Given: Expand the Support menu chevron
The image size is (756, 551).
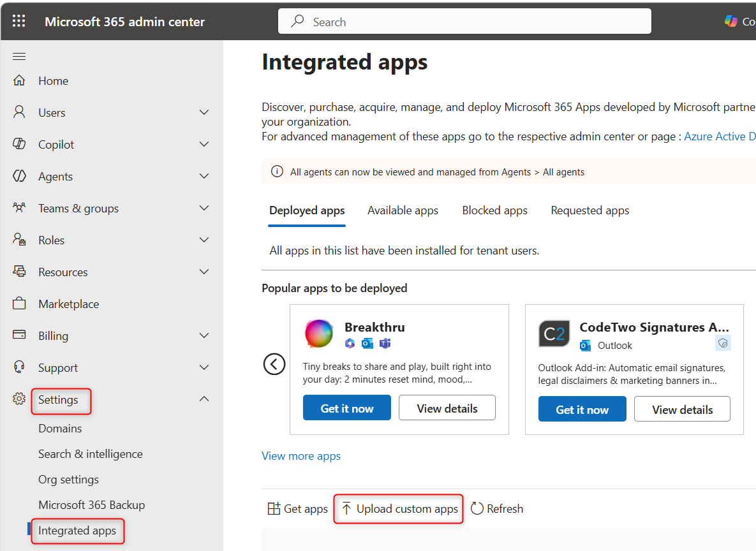Looking at the screenshot, I should pyautogui.click(x=204, y=367).
